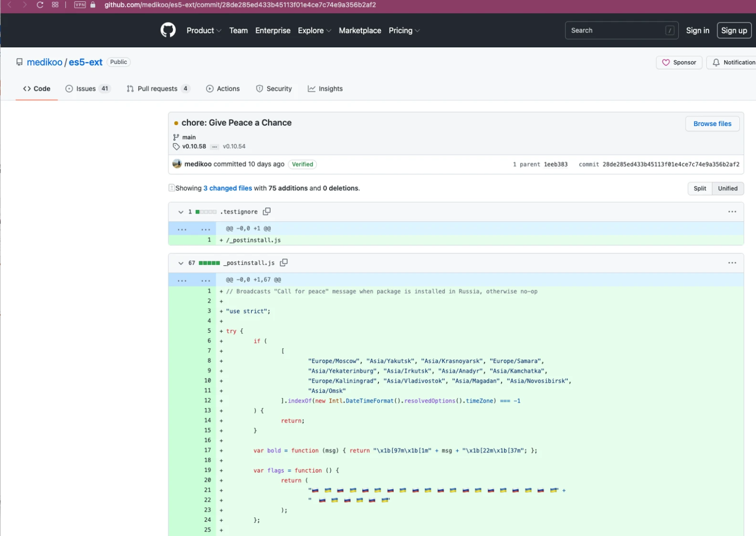Open the Product dropdown menu
This screenshot has width=756, height=536.
click(x=203, y=31)
